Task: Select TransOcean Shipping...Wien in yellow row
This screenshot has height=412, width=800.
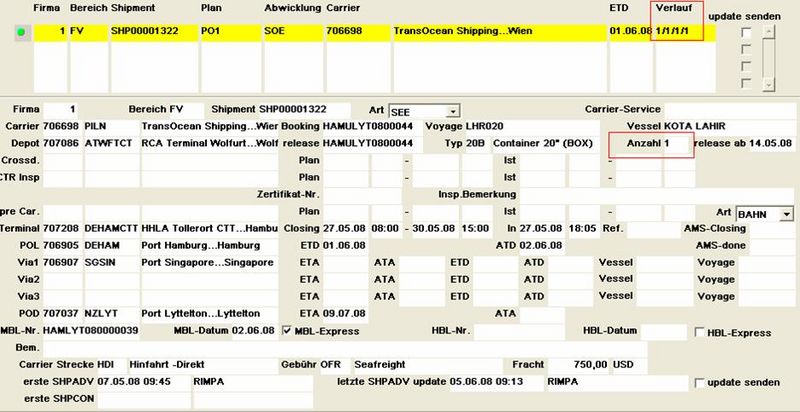Action: click(499, 31)
